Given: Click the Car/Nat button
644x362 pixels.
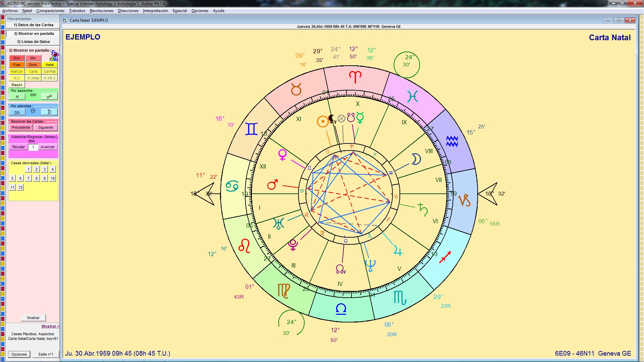Looking at the screenshot, I should click(50, 71).
